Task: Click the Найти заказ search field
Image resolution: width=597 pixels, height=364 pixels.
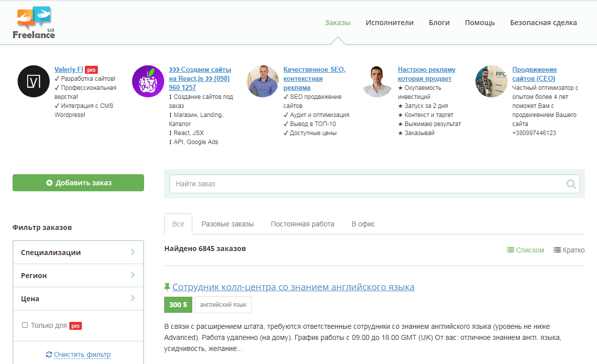Action: pos(368,184)
